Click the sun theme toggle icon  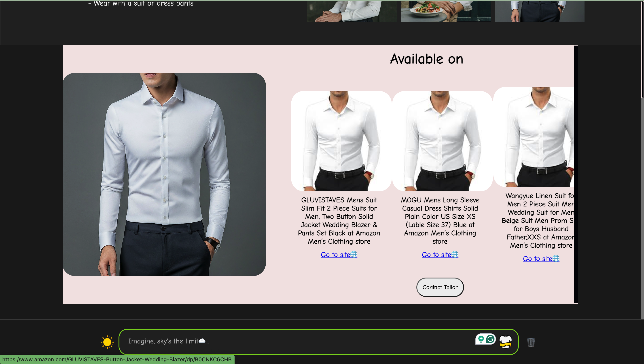click(107, 342)
